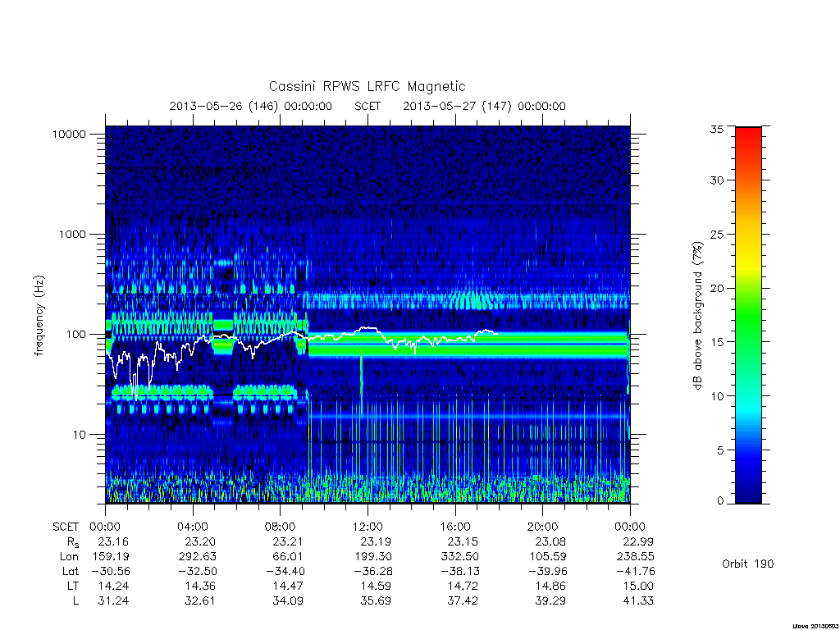The height and width of the screenshot is (630, 840).
Task: Click the "Orbit 190" label
Action: click(x=748, y=564)
